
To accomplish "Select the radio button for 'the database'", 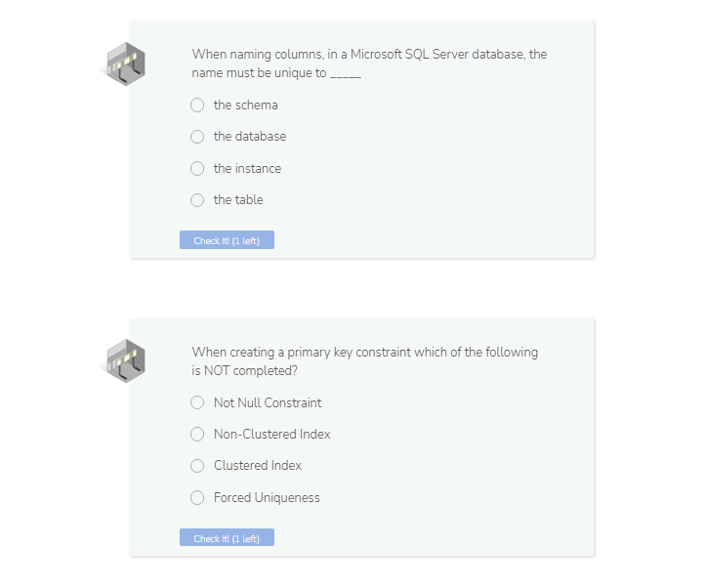I will (197, 137).
